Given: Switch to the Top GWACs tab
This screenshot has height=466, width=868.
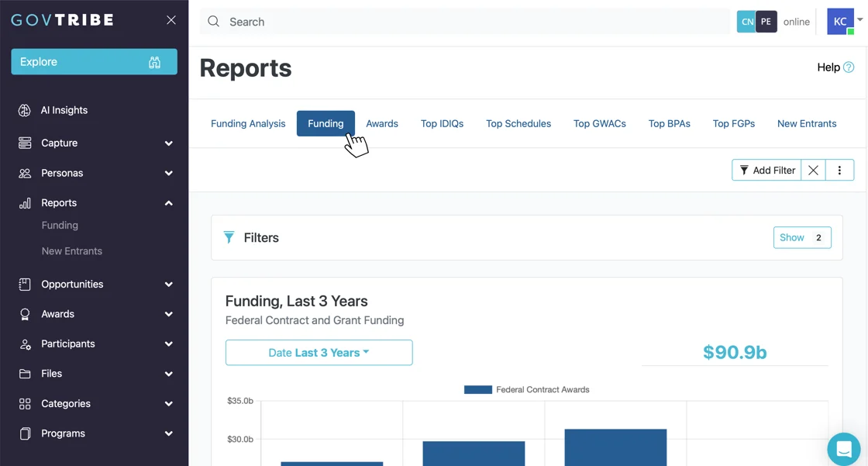Looking at the screenshot, I should coord(599,123).
